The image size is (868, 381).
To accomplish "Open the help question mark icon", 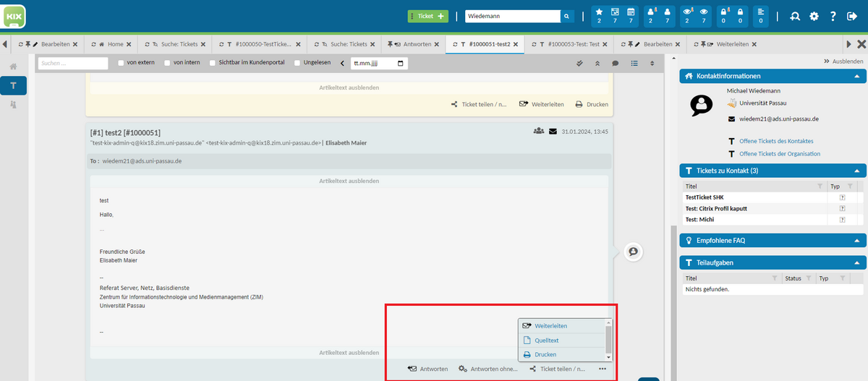I will [833, 16].
